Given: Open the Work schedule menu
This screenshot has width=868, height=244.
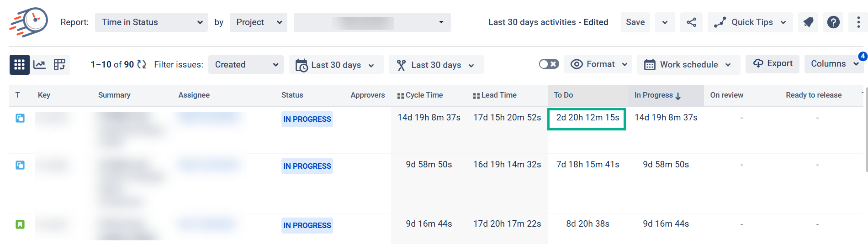Looking at the screenshot, I should (x=688, y=65).
